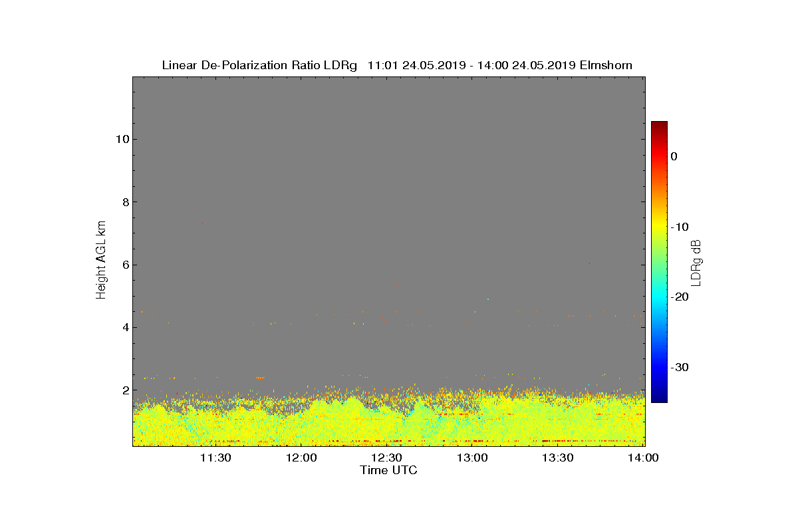Click the height tick label 10

point(122,139)
